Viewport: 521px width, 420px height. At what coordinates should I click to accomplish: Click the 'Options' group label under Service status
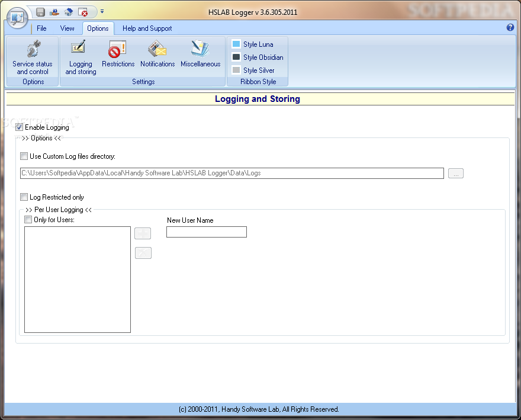33,82
